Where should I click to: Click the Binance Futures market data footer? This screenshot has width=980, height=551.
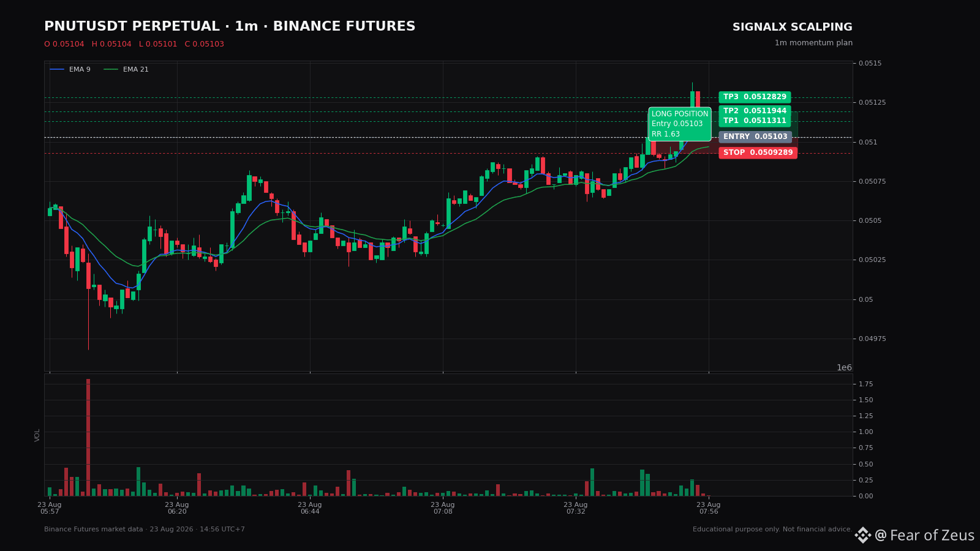[x=145, y=530]
